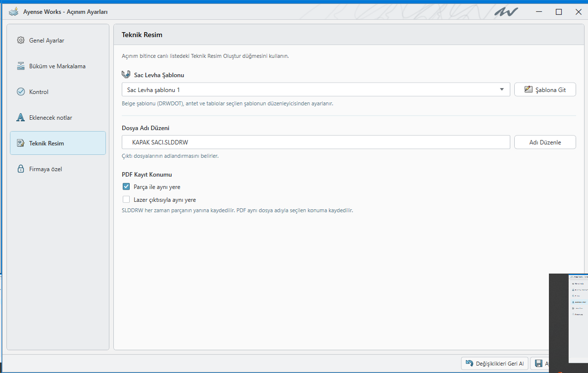
Task: Click the edit icon on Şablona Git button
Action: coord(529,89)
